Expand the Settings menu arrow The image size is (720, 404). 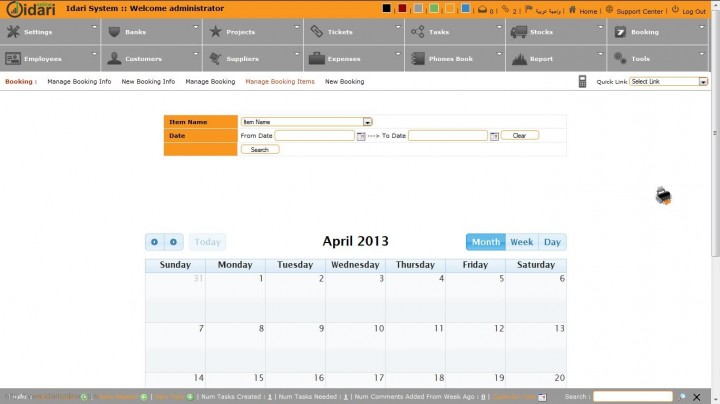coord(94,27)
